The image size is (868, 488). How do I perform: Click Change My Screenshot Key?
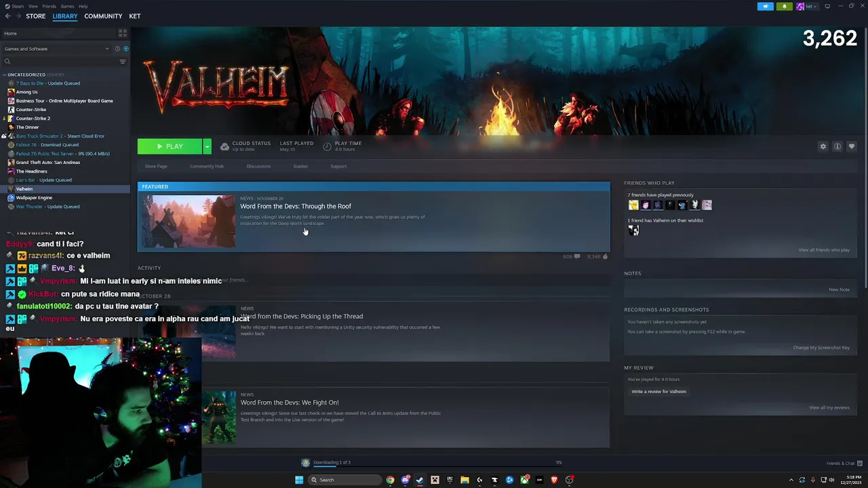pyautogui.click(x=821, y=348)
